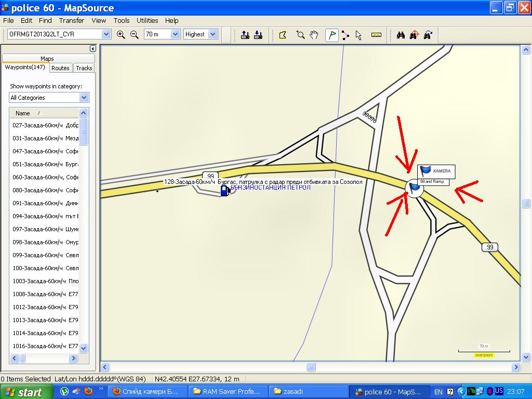Open the Tools menu

click(x=122, y=20)
